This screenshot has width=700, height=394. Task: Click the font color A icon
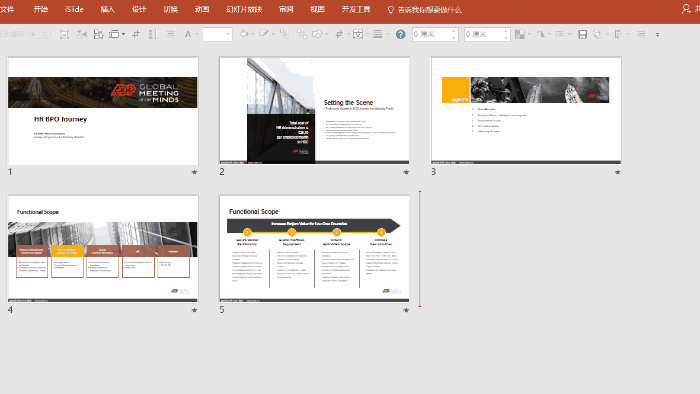coord(188,34)
